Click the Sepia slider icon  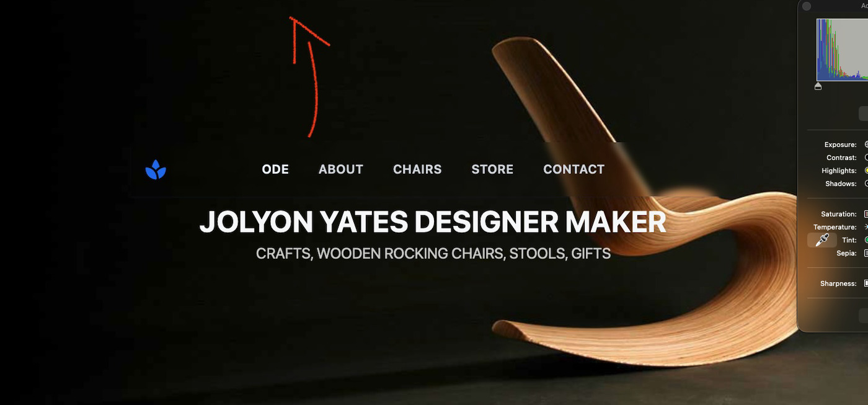pos(866,253)
